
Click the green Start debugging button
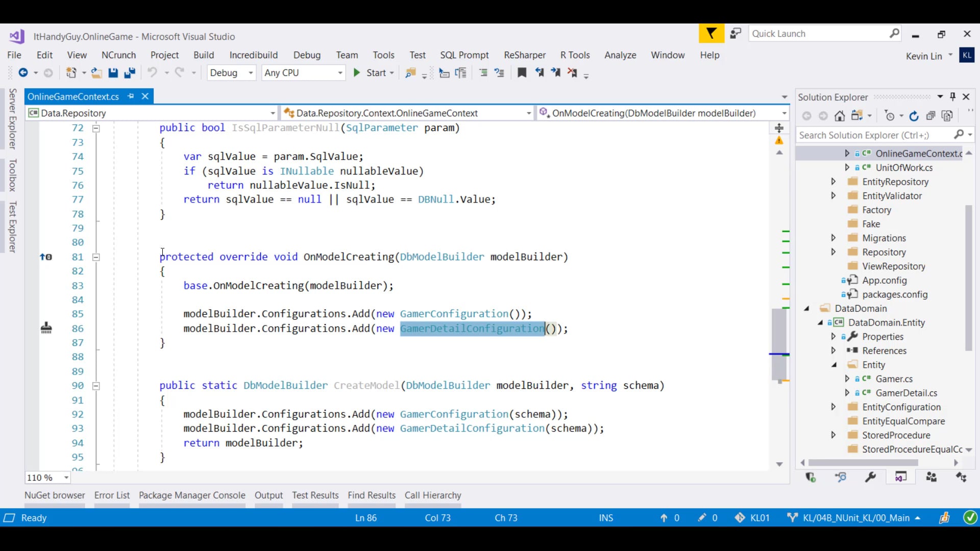point(357,73)
